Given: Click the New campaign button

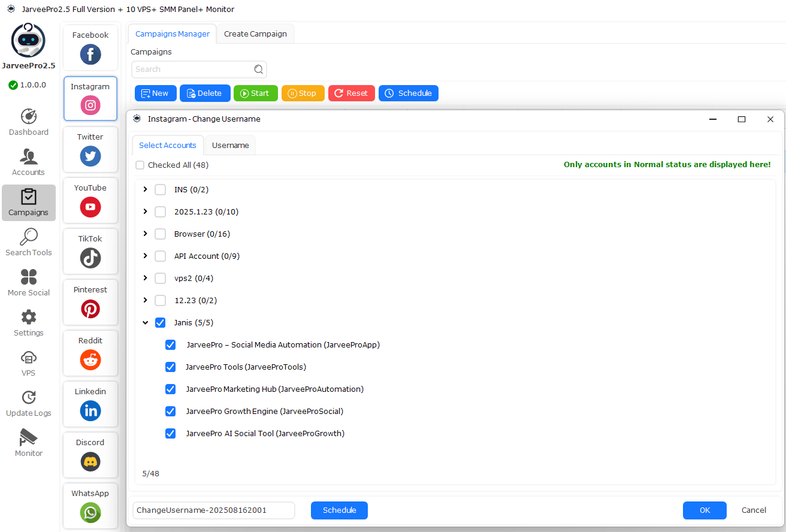Looking at the screenshot, I should point(156,93).
